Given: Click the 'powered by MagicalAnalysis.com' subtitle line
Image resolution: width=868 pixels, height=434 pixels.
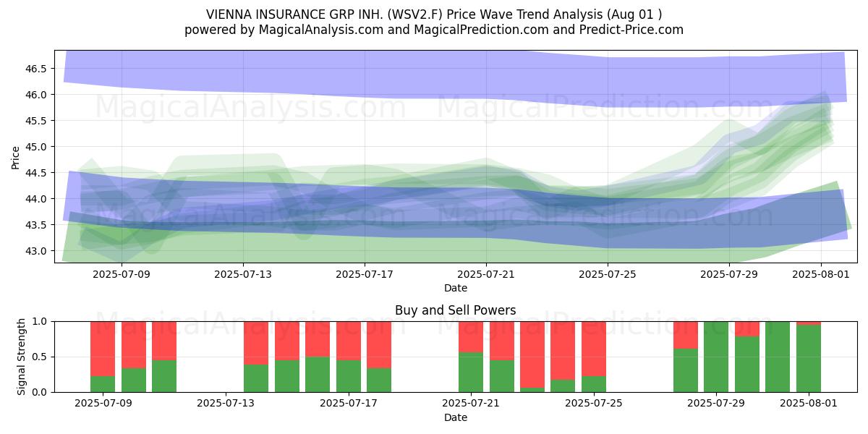Looking at the screenshot, I should 434,30.
